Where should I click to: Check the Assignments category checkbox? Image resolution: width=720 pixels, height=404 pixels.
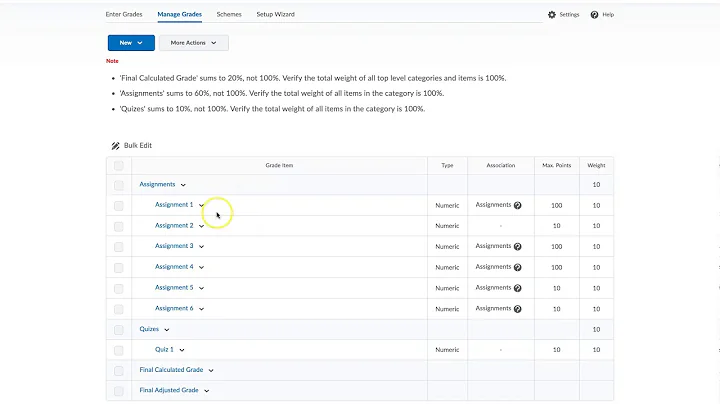coord(118,185)
